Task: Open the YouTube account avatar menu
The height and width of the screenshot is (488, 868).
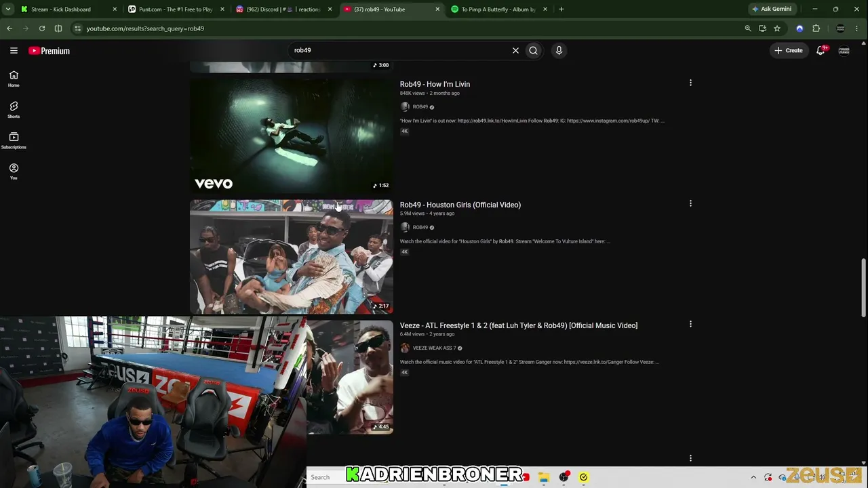Action: click(844, 50)
